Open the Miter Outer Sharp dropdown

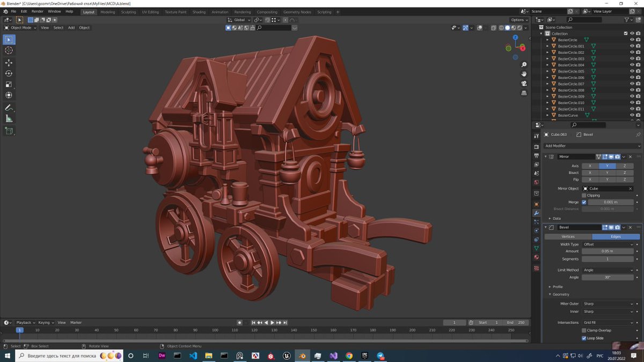pos(608,304)
